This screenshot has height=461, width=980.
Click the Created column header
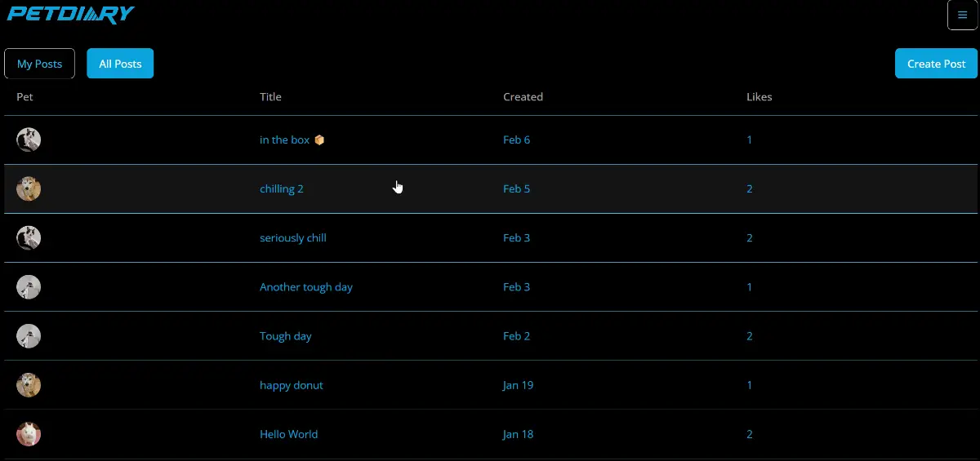tap(523, 97)
